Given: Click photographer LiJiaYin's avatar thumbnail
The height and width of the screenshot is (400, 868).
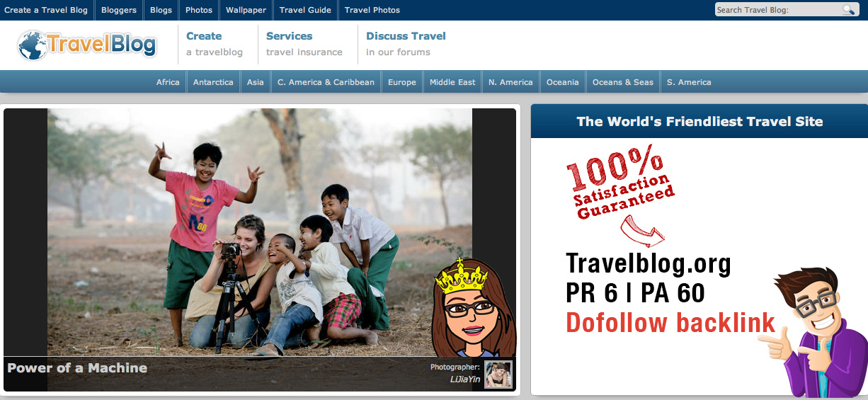Looking at the screenshot, I should point(498,375).
